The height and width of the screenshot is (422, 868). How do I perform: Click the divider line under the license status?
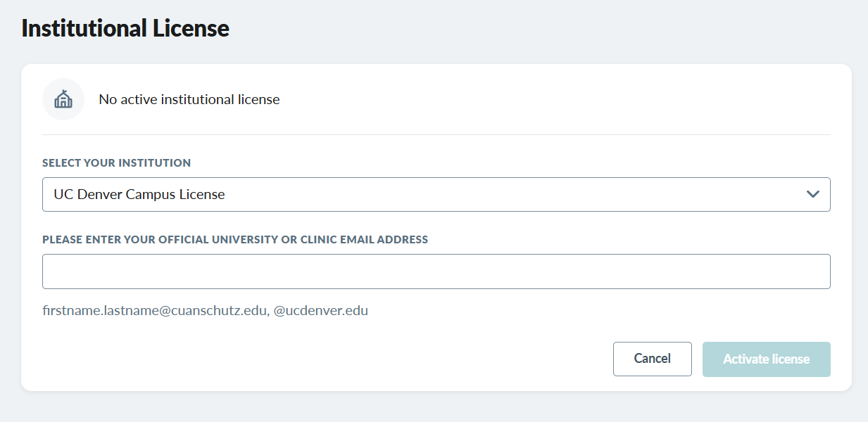[x=436, y=134]
